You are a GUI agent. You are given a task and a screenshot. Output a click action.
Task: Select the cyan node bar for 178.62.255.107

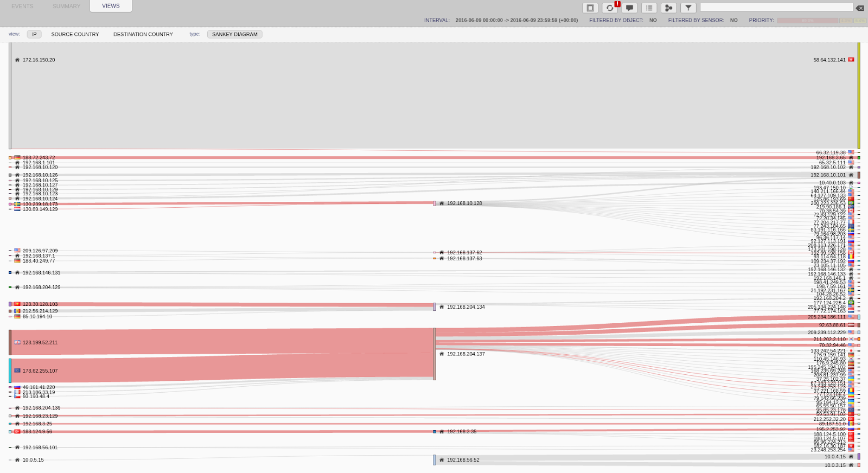(10, 370)
